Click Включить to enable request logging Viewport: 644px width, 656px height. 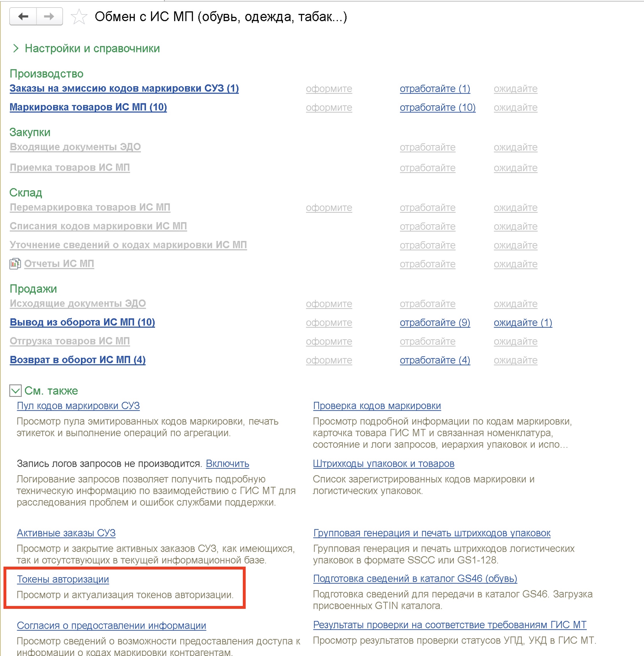227,464
